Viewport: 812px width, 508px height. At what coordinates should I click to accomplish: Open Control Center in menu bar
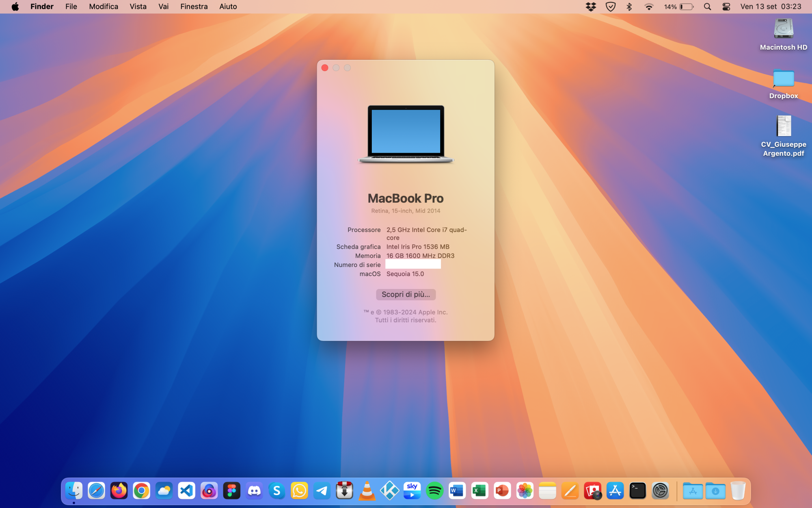[x=726, y=7]
